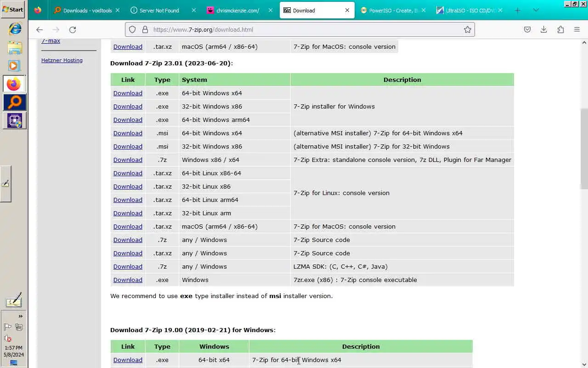Download 7-Zip 19.00 64-bit x64 exe
The height and width of the screenshot is (368, 588).
pyautogui.click(x=128, y=360)
